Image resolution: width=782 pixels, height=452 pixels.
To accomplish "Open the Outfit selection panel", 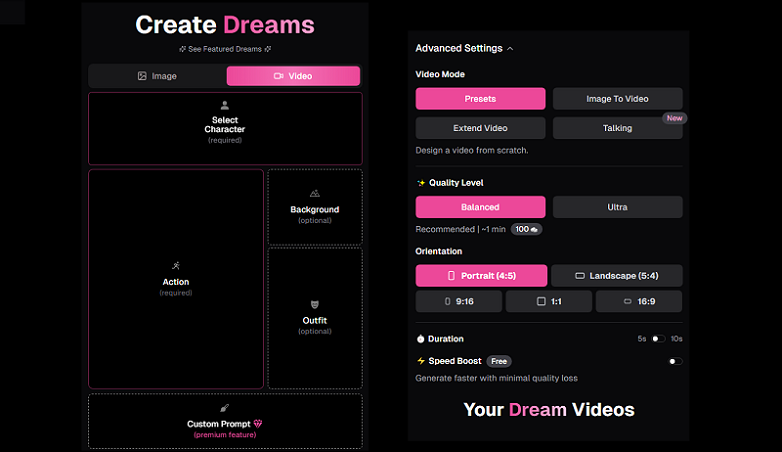I will pos(315,318).
